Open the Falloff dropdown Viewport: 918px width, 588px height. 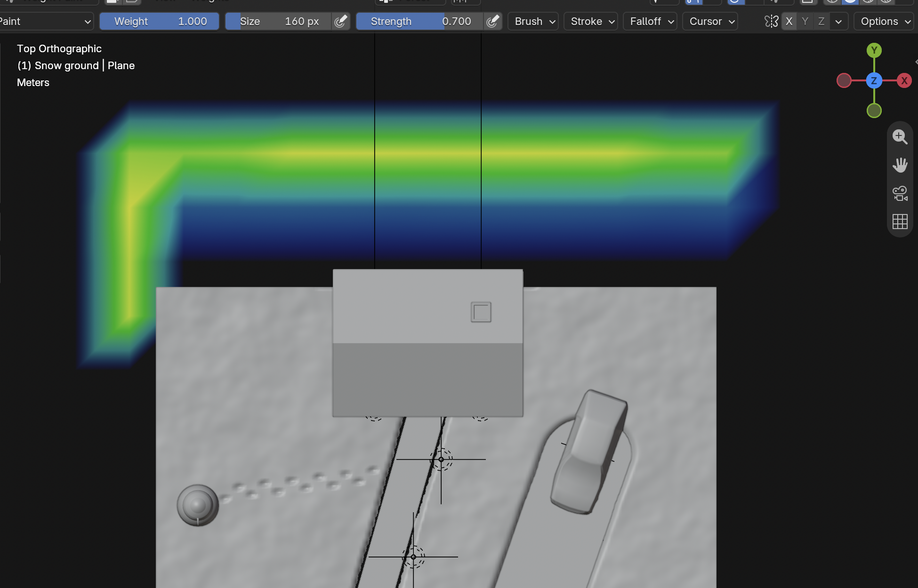pos(650,22)
